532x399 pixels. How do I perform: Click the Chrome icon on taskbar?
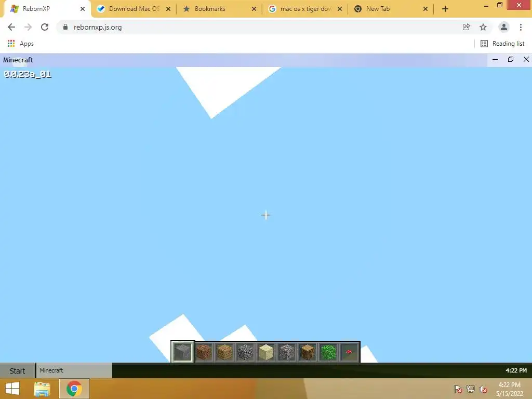74,389
